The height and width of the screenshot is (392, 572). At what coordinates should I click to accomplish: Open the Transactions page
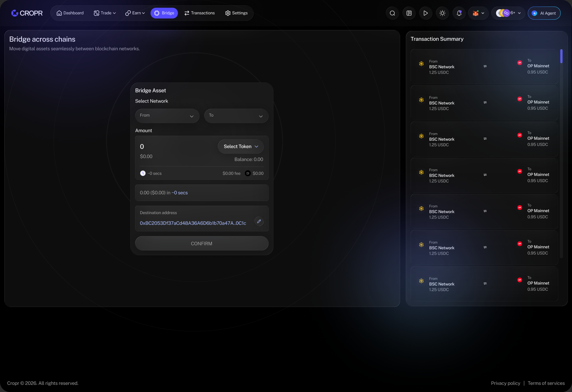[199, 13]
